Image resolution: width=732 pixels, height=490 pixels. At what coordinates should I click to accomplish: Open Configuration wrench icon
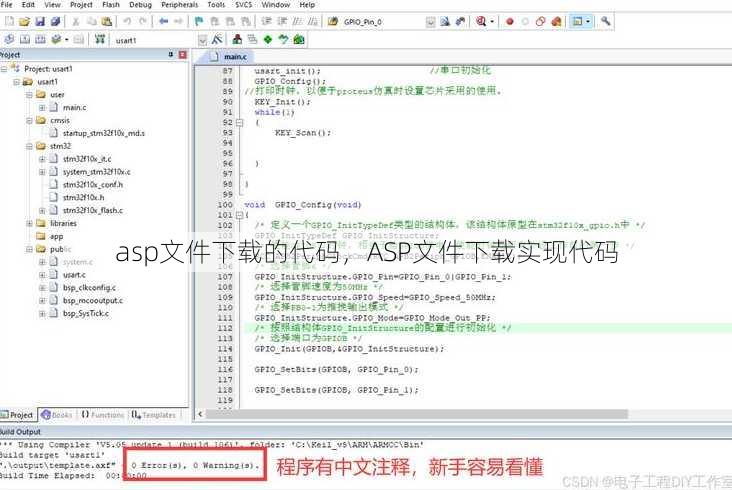605,21
